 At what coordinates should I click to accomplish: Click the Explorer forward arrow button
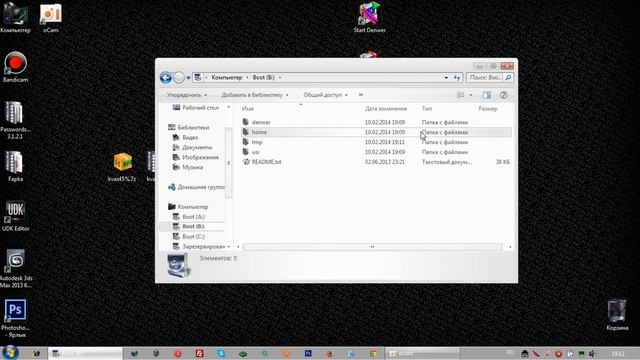[179, 78]
